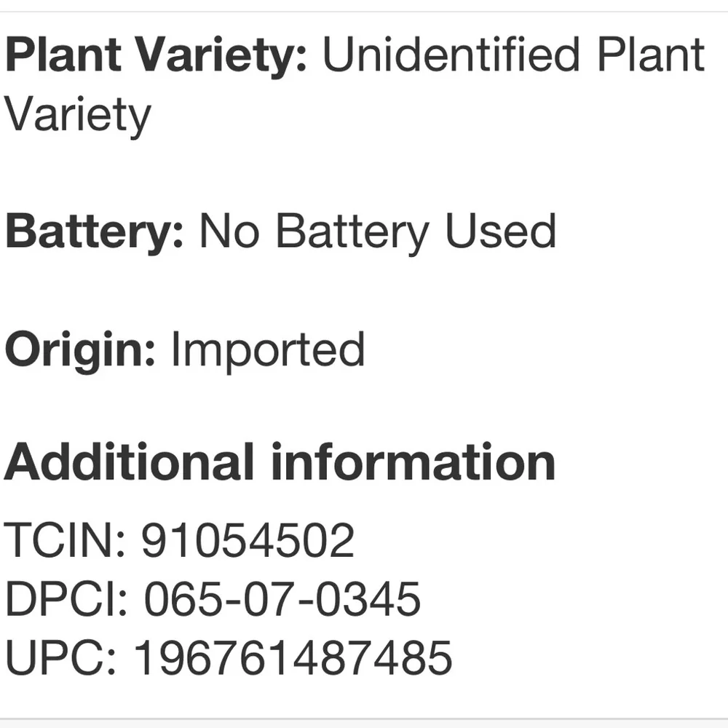Click the UPC label
Viewport: 728px width, 728px height.
tap(60, 657)
